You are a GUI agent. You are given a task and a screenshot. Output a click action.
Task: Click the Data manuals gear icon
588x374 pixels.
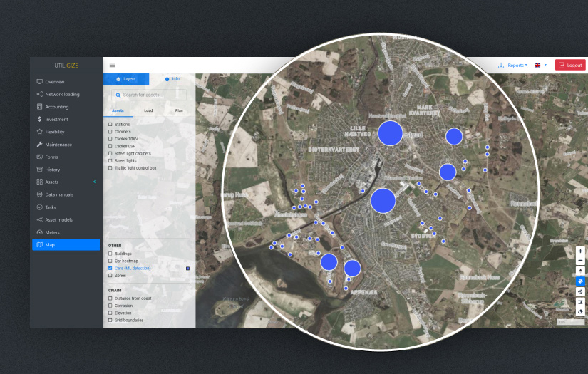pyautogui.click(x=39, y=194)
